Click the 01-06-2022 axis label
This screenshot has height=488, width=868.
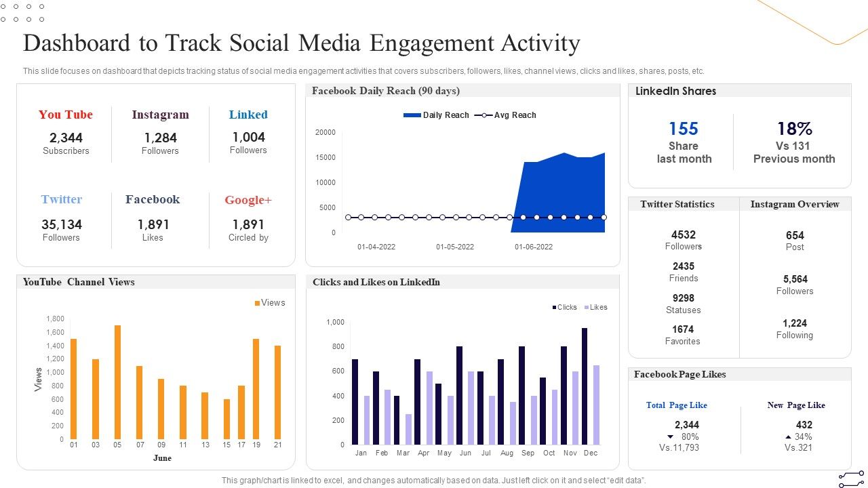pyautogui.click(x=534, y=247)
